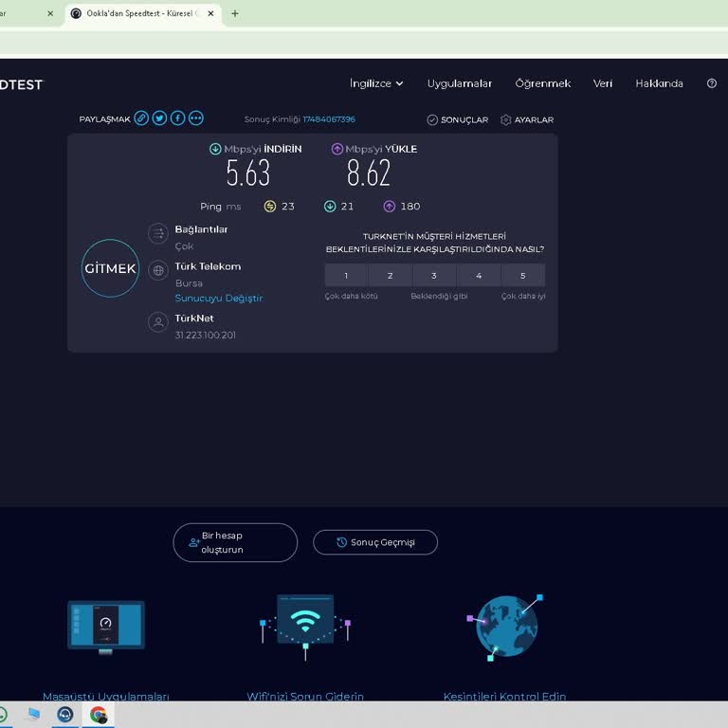Open the SONUÇLAR results page
Image resolution: width=728 pixels, height=728 pixels.
457,119
